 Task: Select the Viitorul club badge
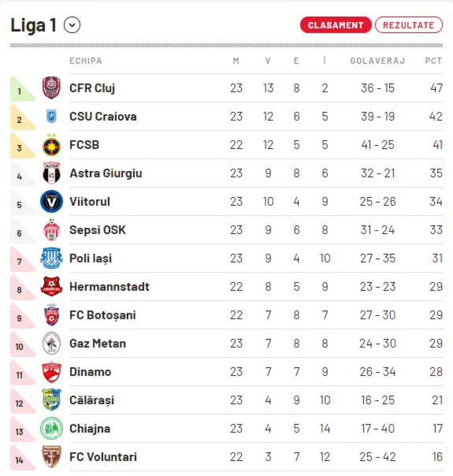[51, 202]
